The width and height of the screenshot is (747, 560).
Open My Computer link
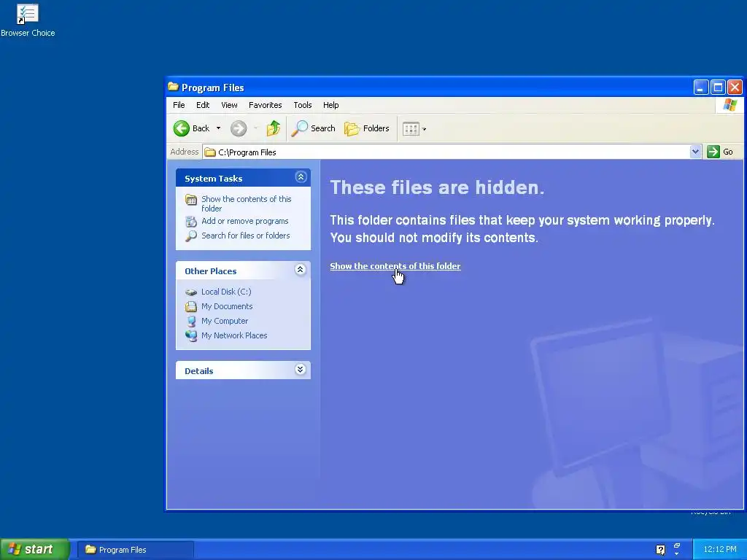click(x=225, y=321)
